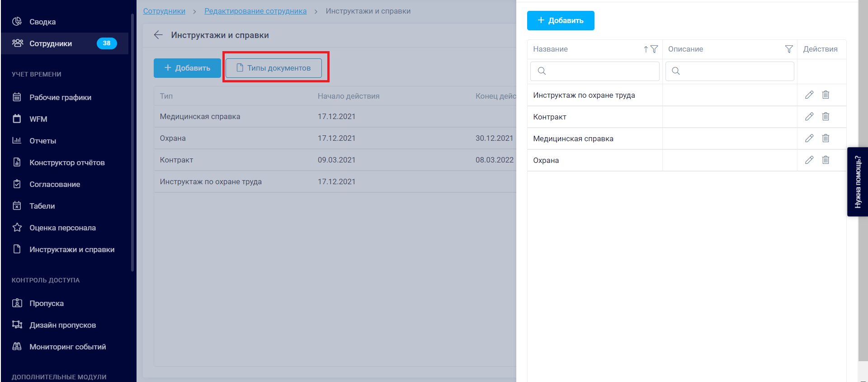This screenshot has height=382, width=868.
Task: Click the page vertical scrollbar at right
Action: [863, 181]
